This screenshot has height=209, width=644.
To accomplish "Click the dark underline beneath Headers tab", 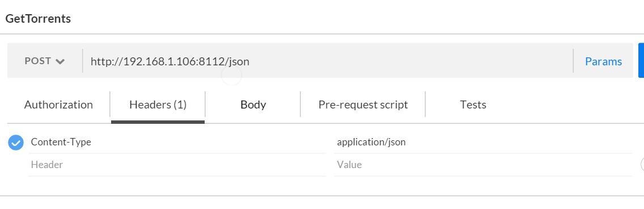I will [158, 122].
